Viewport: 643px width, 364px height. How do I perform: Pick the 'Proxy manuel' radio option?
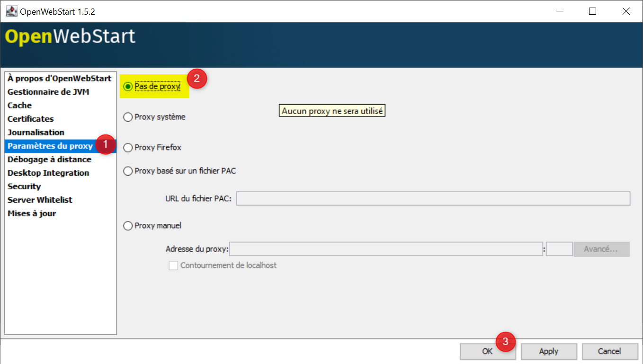tap(128, 226)
